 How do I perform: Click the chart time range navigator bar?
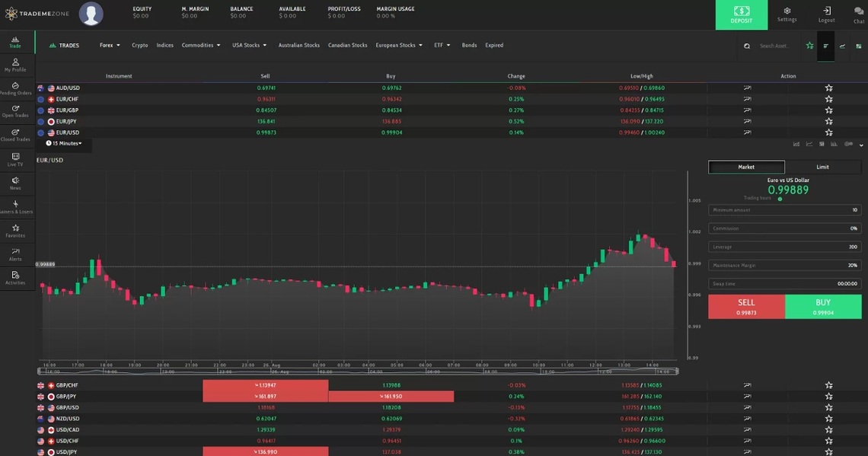point(358,371)
